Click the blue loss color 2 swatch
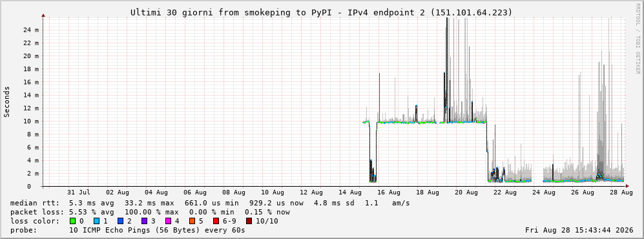Screen dimensions: 644x239 pyautogui.click(x=120, y=222)
